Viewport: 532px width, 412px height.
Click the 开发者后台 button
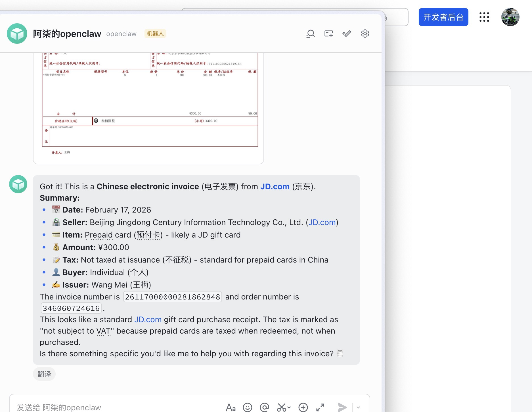tap(443, 17)
